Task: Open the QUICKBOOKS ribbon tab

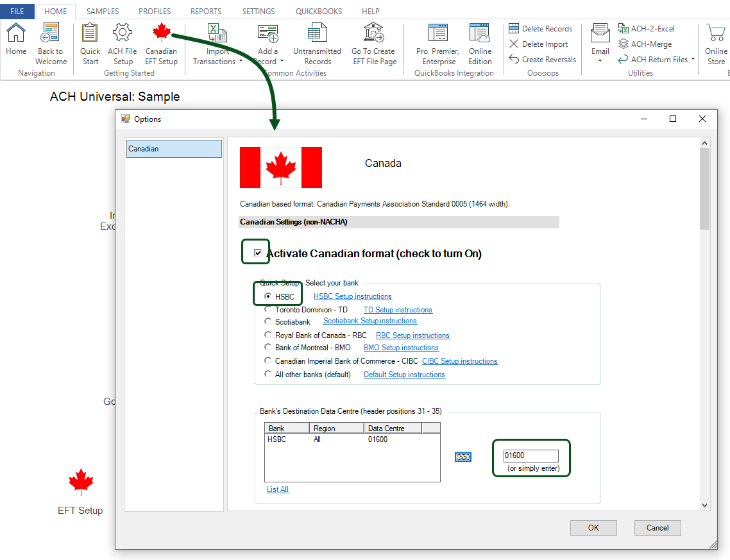Action: pyautogui.click(x=319, y=11)
